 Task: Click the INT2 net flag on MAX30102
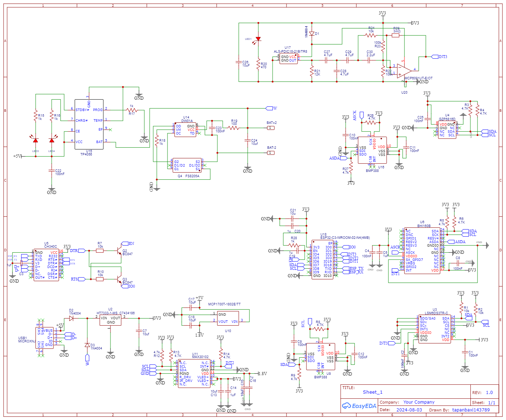(228, 366)
